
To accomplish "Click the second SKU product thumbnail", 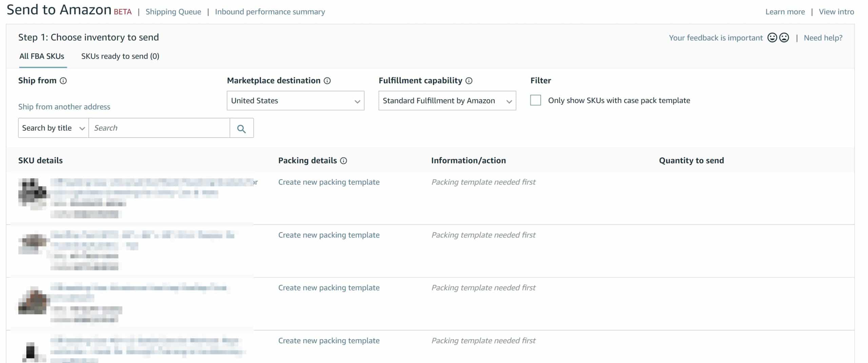I will (33, 243).
